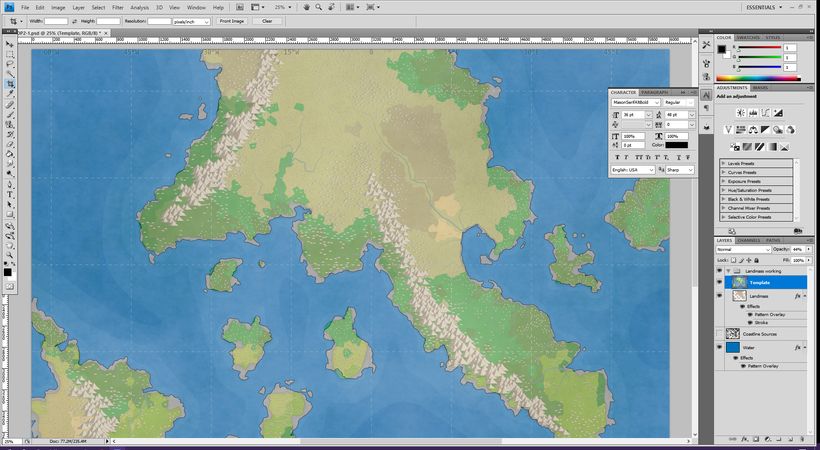The height and width of the screenshot is (450, 820).
Task: Add a Curves adjustment icon
Action: coord(766,112)
